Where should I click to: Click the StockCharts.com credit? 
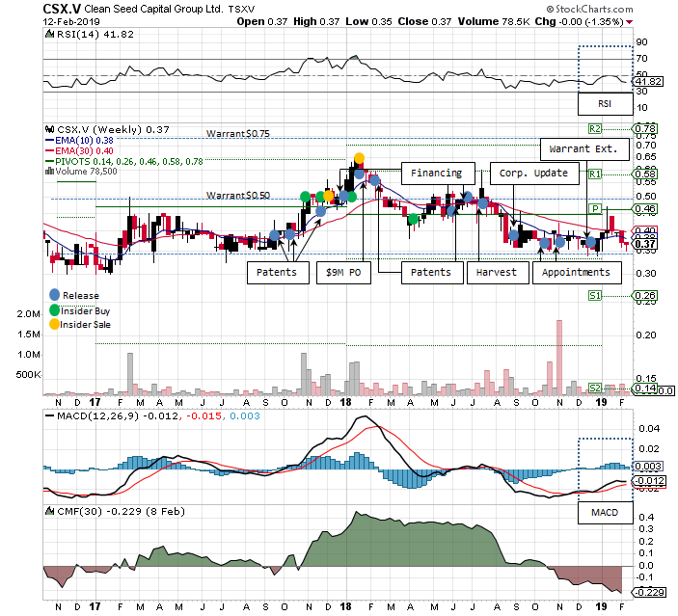(590, 9)
